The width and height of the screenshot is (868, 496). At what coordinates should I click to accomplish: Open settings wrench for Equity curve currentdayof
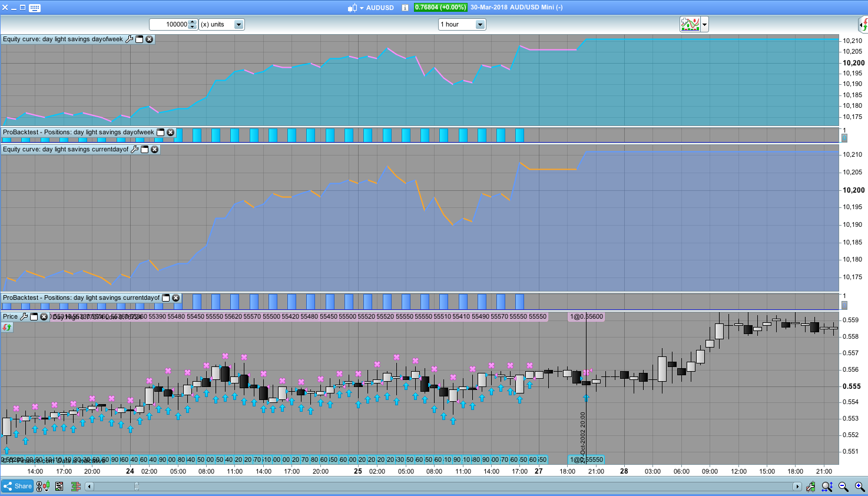point(135,150)
